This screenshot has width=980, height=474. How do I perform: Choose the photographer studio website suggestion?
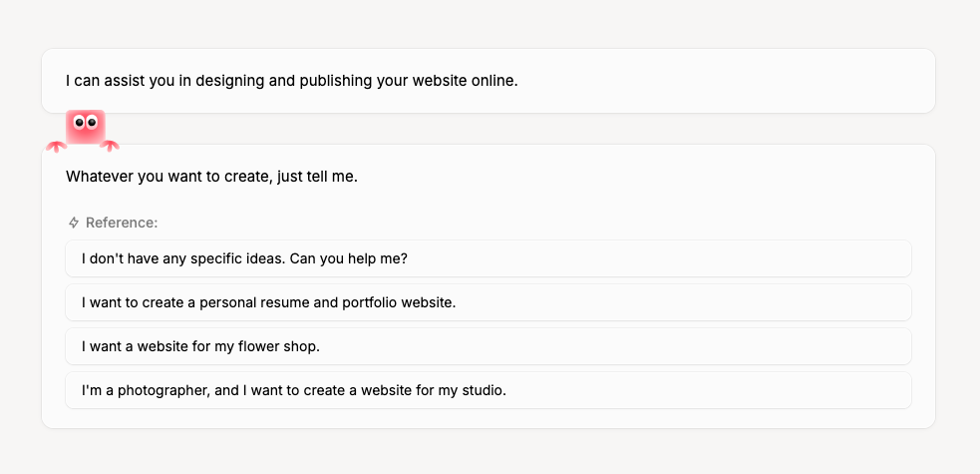[x=489, y=391]
